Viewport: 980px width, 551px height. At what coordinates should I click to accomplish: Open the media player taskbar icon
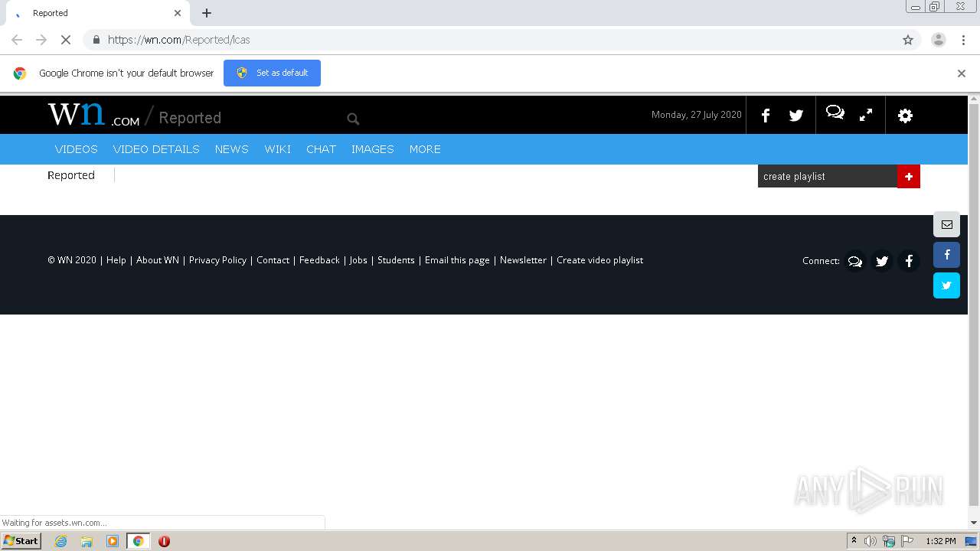(113, 541)
